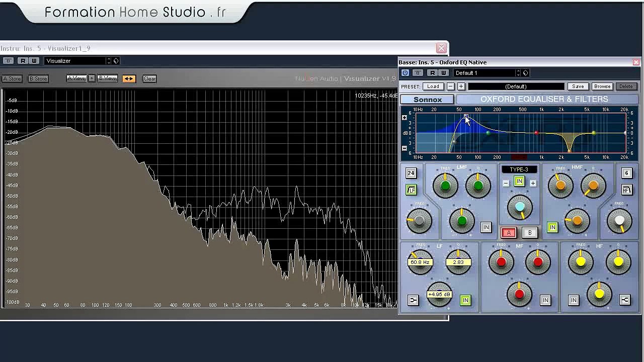Screen dimensions: 644x362
Task: Open preset management icon beside Visualizer preset
Action: click(x=116, y=61)
